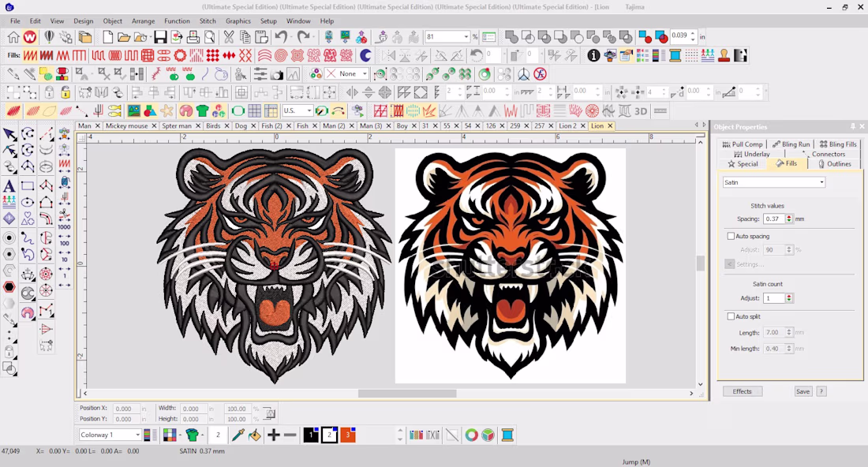Open the Stitch menu
Screen dimensions: 868x467
[x=208, y=21]
